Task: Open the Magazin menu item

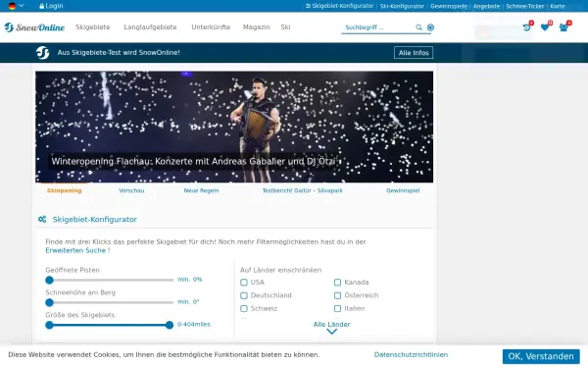Action: [x=256, y=27]
